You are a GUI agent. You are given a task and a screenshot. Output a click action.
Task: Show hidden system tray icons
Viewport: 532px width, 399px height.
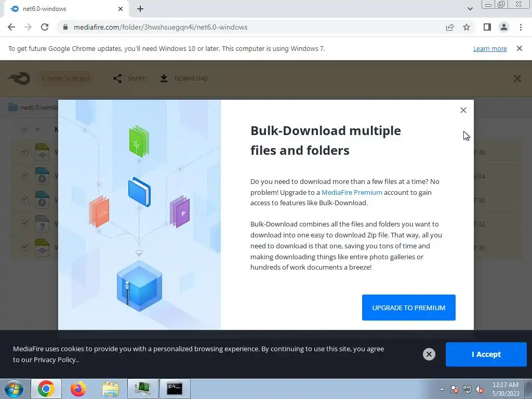click(442, 389)
